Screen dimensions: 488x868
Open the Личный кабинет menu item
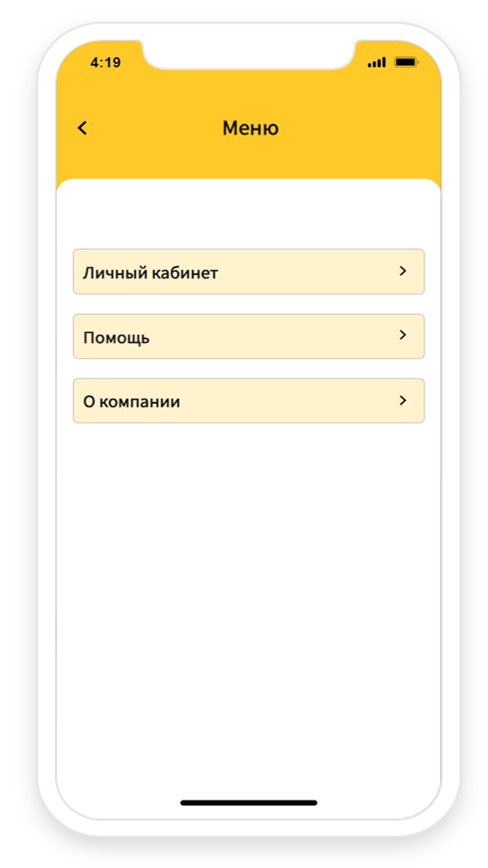pos(248,272)
